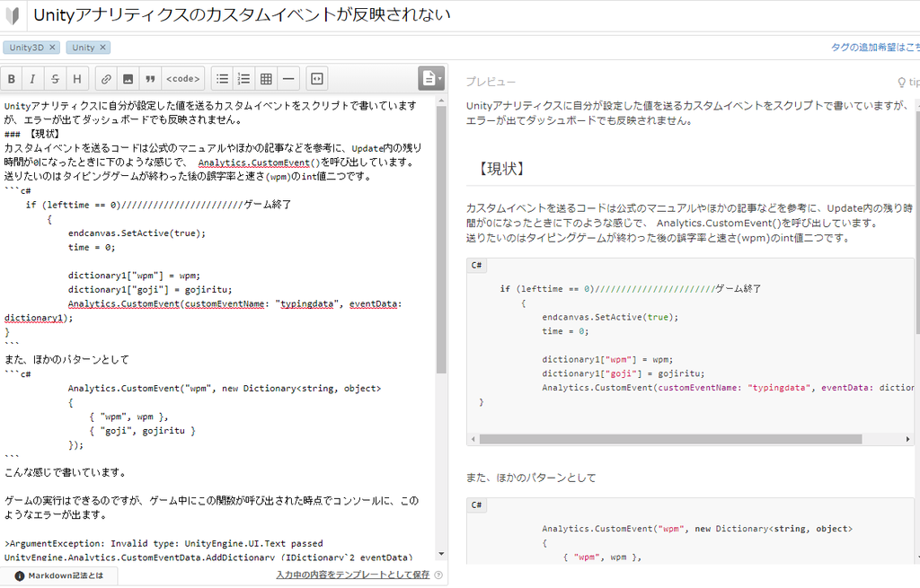
Task: Click info icon beside Markdown記法とは
Action: (20, 575)
